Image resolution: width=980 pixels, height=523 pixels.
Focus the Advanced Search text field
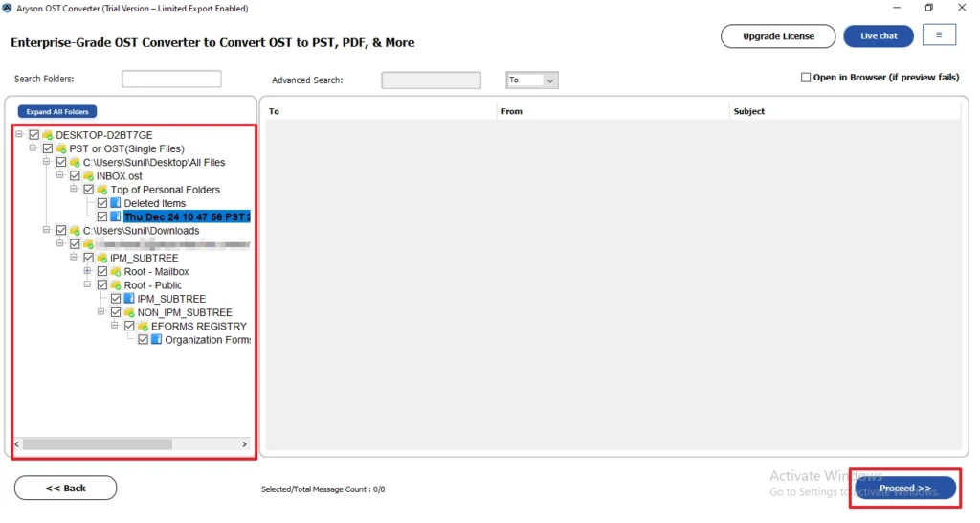(x=432, y=80)
